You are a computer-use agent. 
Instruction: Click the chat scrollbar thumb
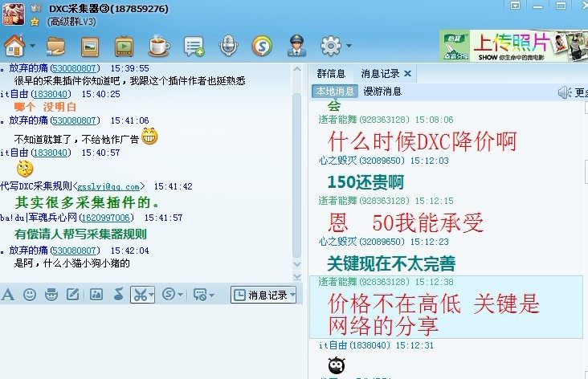(x=297, y=175)
